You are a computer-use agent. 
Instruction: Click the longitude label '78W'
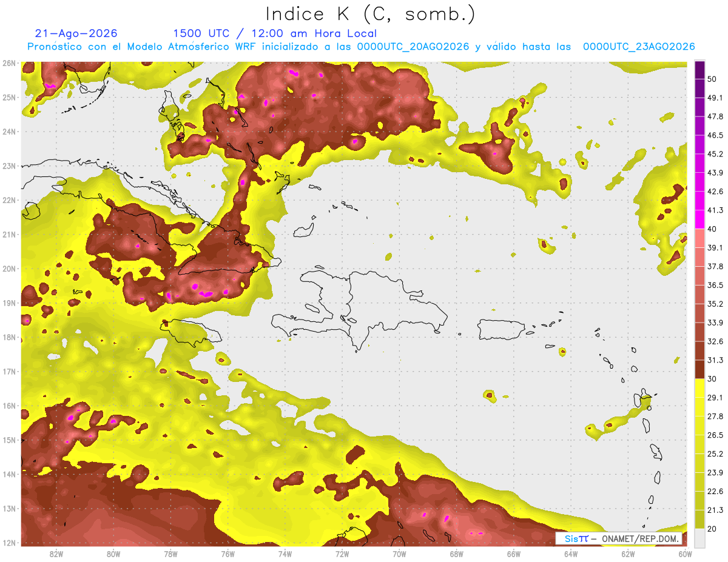pyautogui.click(x=170, y=554)
